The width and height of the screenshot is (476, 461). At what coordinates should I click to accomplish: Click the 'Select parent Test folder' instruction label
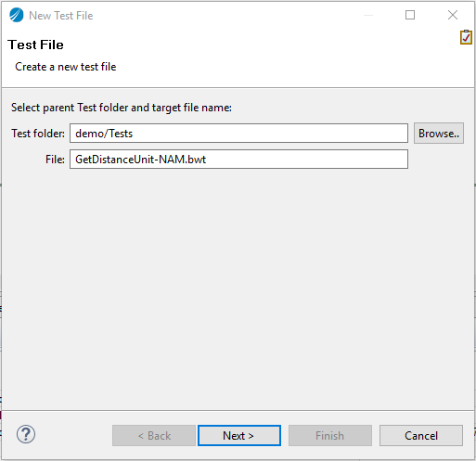pyautogui.click(x=122, y=108)
